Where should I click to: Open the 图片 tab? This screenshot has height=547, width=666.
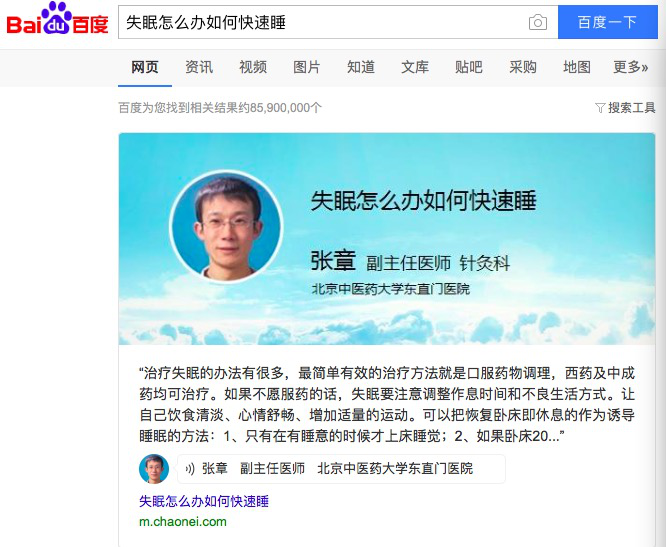click(306, 67)
